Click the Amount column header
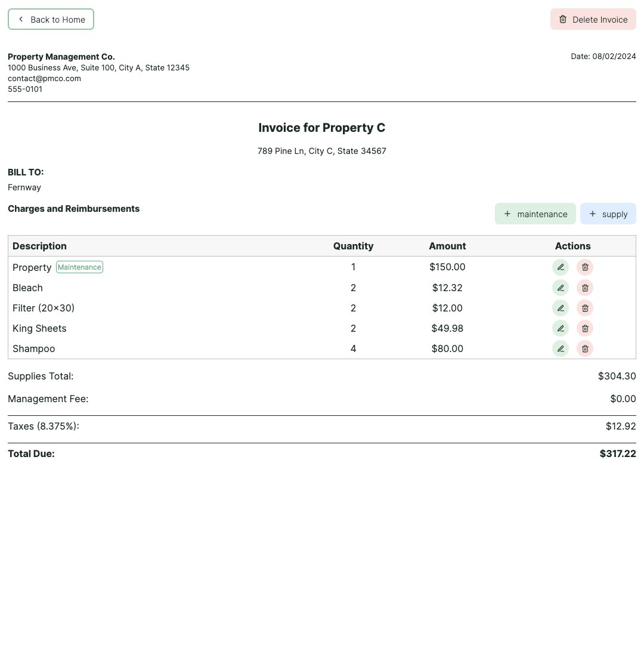 (447, 246)
